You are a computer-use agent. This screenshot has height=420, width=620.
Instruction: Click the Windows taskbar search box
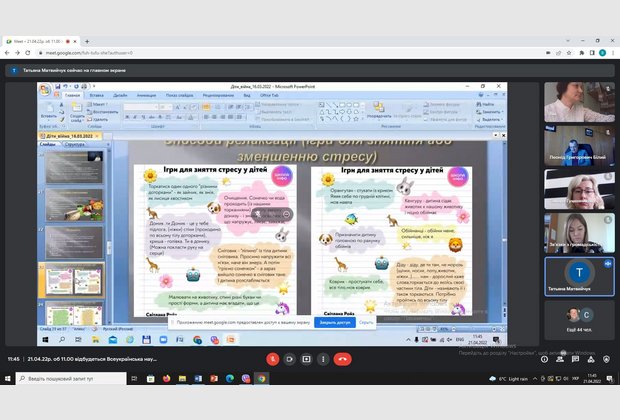pyautogui.click(x=70, y=379)
